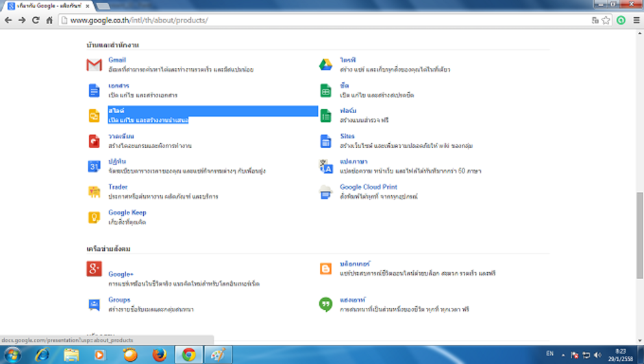The height and width of the screenshot is (364, 644).
Task: Open the Hangouts link text
Action: click(x=352, y=300)
